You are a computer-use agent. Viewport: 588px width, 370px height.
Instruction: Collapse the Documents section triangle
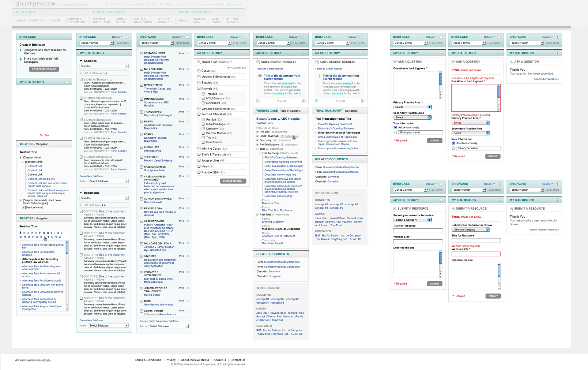click(x=81, y=193)
